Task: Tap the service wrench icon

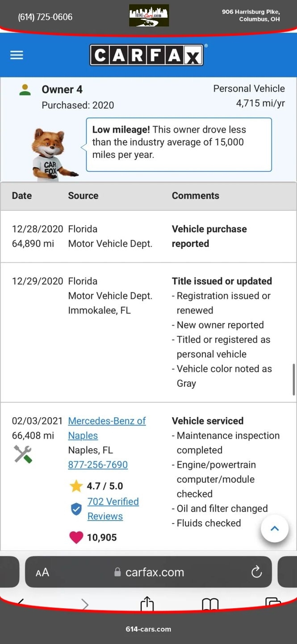Action: [x=23, y=454]
